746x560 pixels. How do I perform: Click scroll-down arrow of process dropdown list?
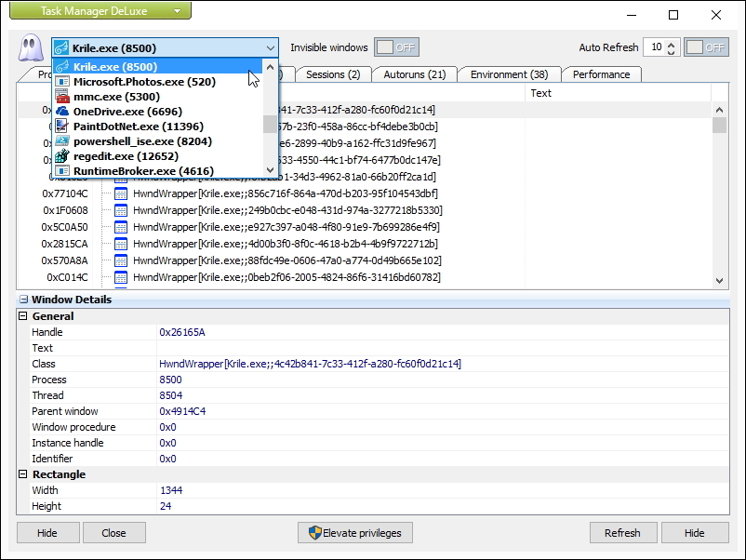(x=271, y=170)
